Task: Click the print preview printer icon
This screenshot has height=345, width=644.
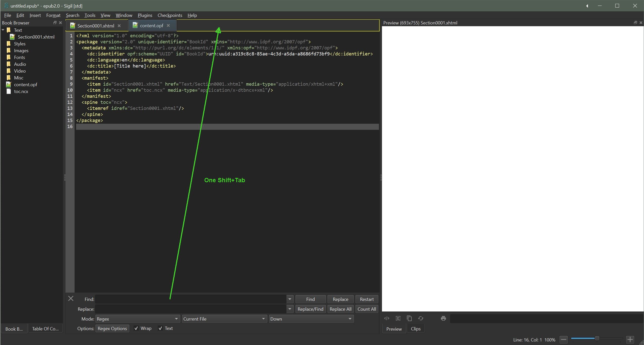Action: [443, 318]
